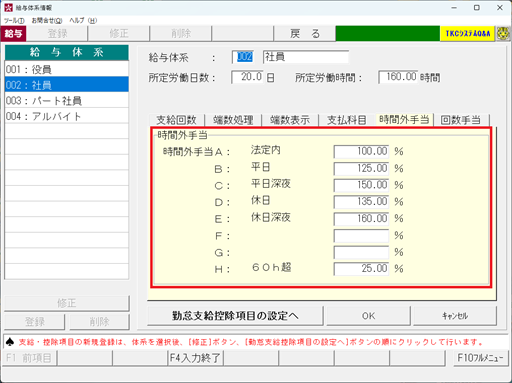Click the 登録 button below the list

pyautogui.click(x=35, y=322)
